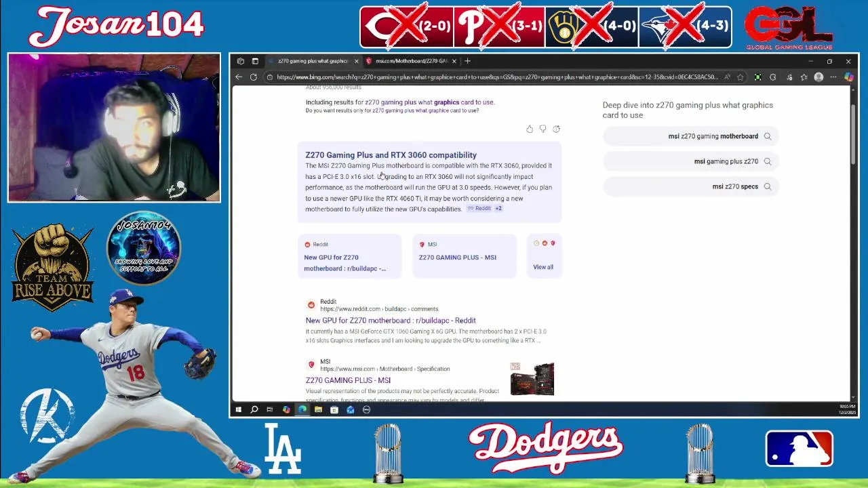Open tab actions menu icon
The width and height of the screenshot is (868, 488).
point(255,61)
